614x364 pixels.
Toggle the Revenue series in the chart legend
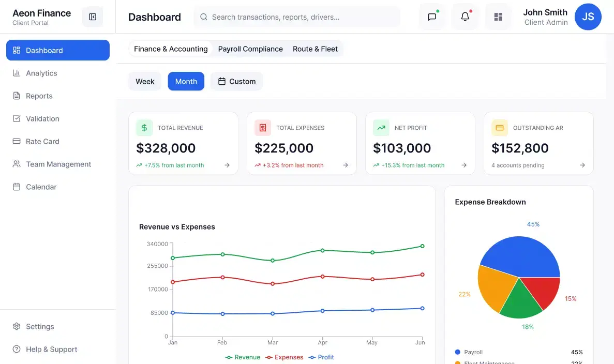(x=243, y=357)
